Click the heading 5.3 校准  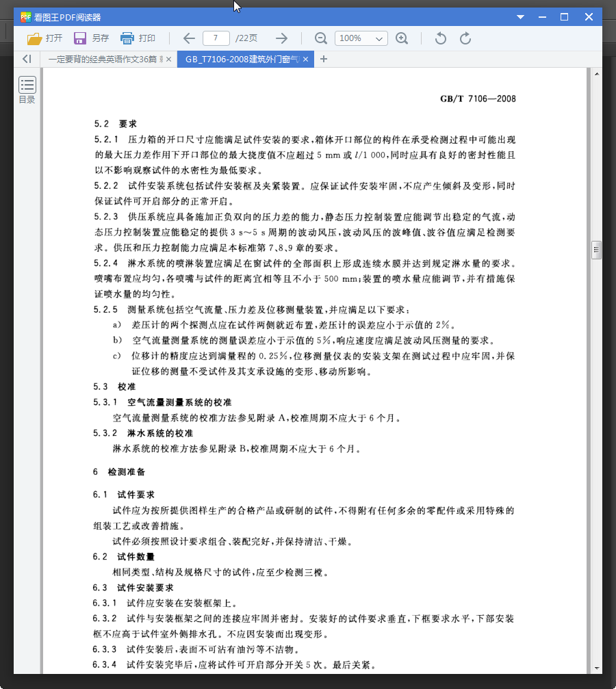pyautogui.click(x=114, y=387)
